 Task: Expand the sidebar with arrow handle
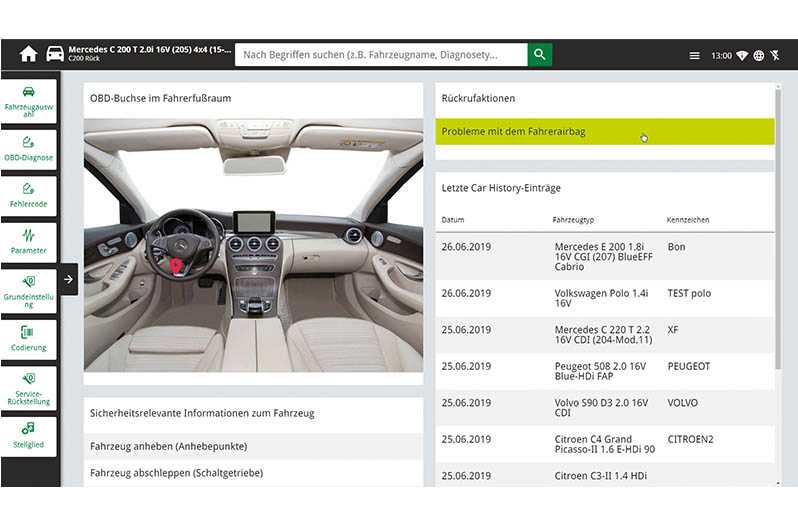pos(68,280)
